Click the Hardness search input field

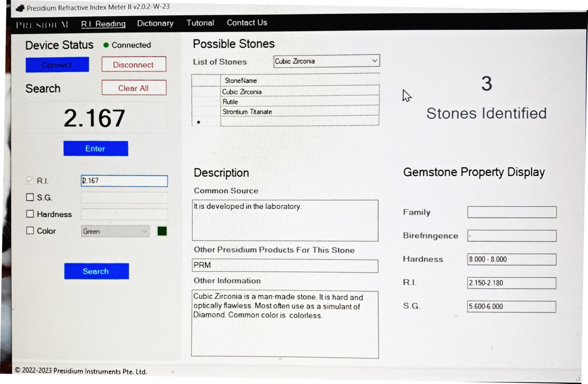(124, 214)
